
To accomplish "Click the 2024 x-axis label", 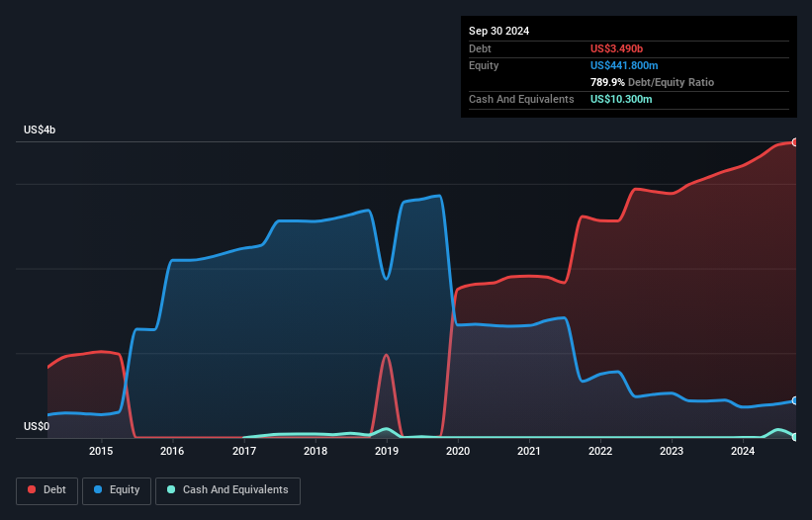I will click(x=743, y=451).
